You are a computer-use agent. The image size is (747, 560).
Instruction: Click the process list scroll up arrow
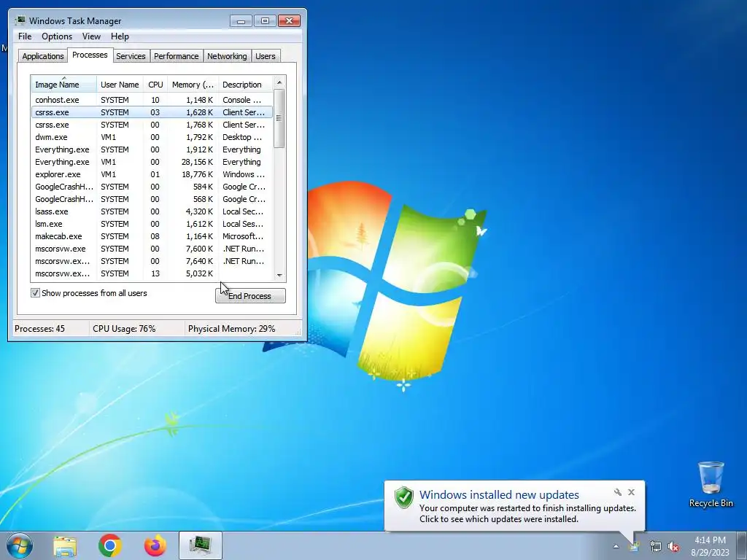279,82
